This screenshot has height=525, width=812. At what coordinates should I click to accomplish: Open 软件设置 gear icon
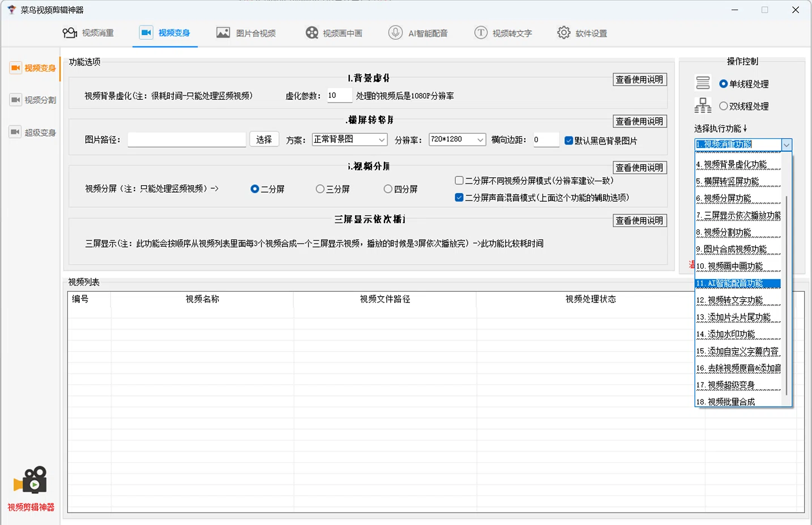click(564, 33)
